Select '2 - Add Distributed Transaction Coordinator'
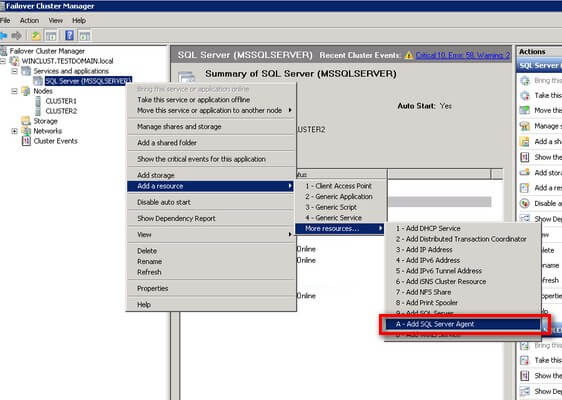 pos(462,239)
